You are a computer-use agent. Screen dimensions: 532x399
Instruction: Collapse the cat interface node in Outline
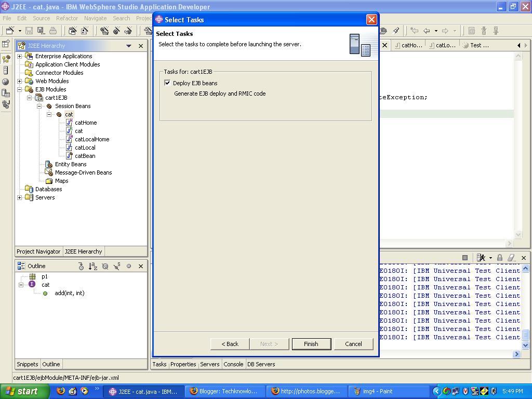point(21,285)
